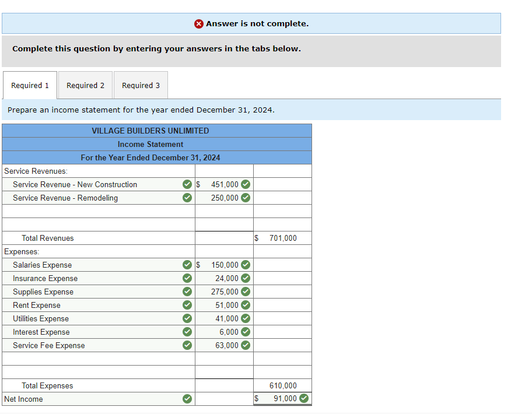Click the green check beside the 51,000 amount

click(246, 305)
